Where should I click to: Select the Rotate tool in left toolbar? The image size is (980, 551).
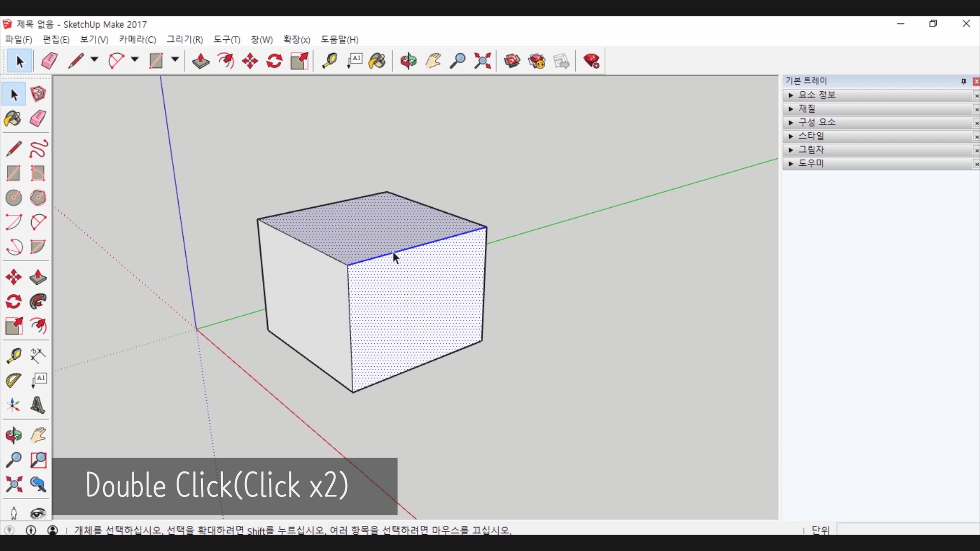click(x=13, y=302)
